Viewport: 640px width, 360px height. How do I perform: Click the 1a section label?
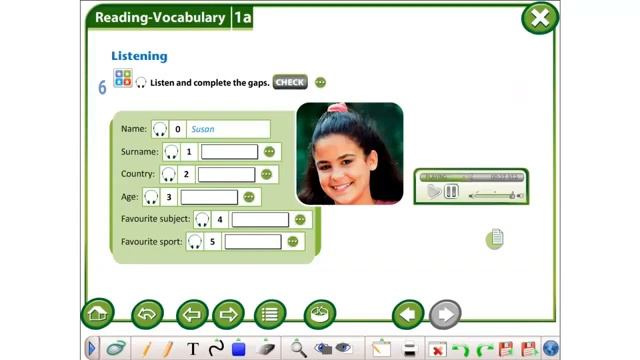click(242, 18)
